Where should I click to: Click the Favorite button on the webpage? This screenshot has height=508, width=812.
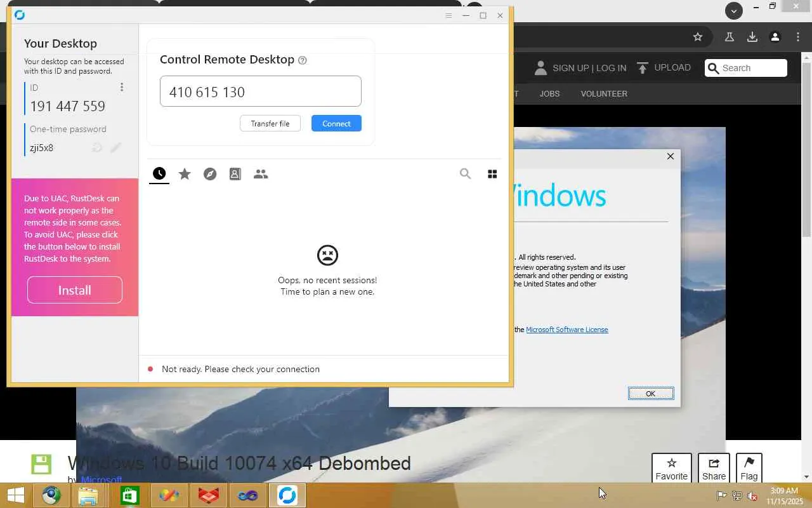(672, 468)
